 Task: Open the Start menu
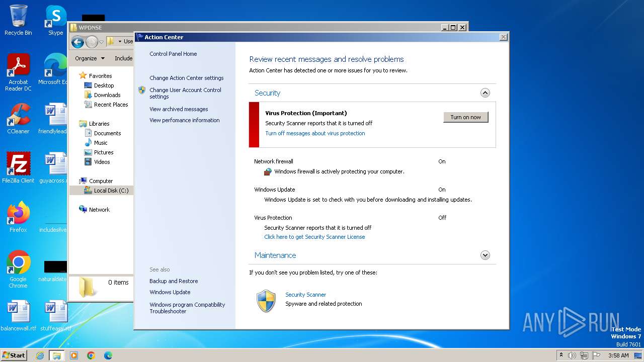[x=14, y=355]
